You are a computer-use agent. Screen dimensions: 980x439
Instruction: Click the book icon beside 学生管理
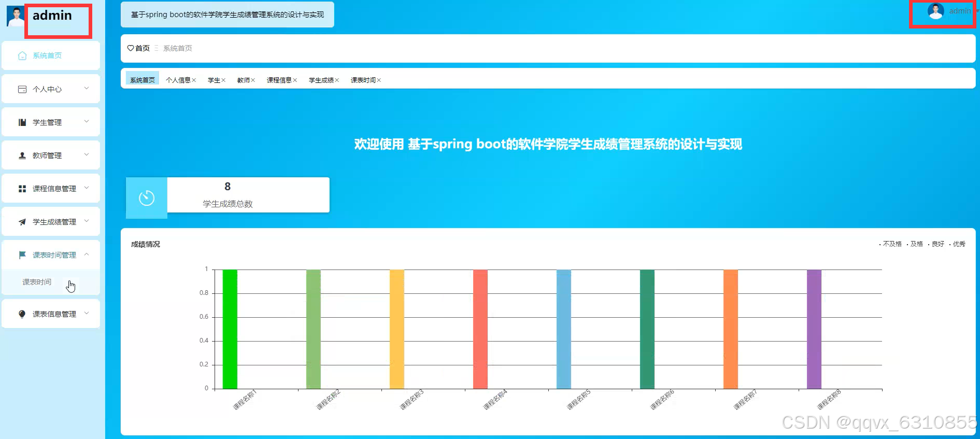pos(22,122)
